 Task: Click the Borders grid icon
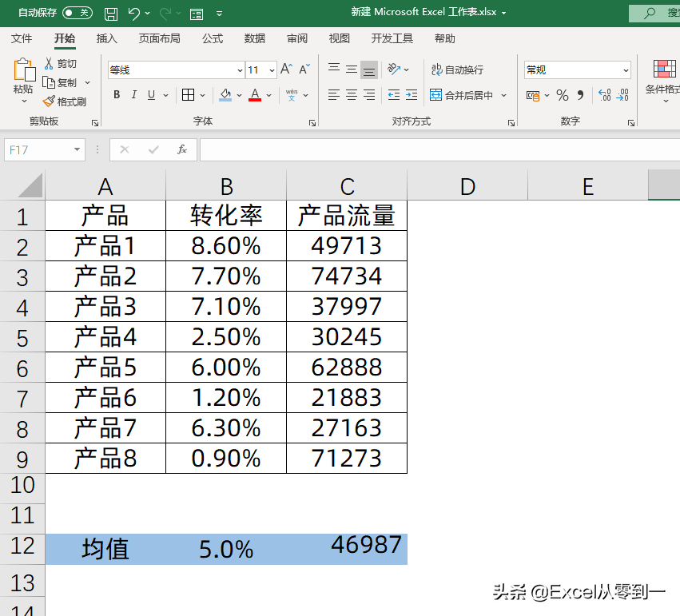point(189,94)
